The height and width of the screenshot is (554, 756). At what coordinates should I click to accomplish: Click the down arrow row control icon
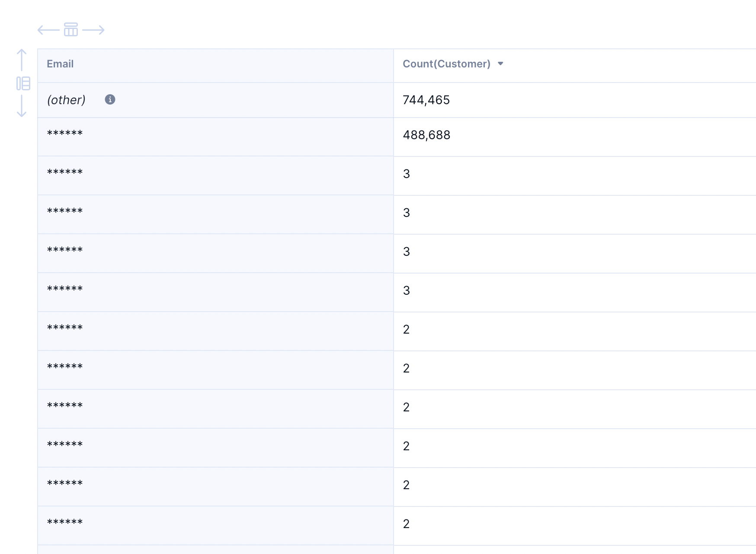(22, 106)
